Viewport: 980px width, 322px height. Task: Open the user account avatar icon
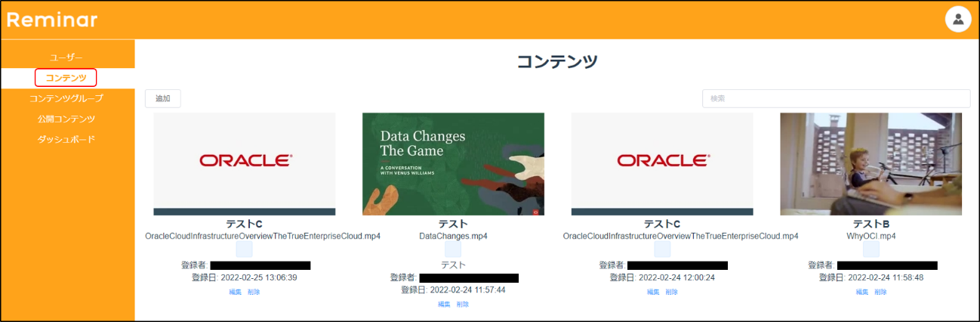[x=957, y=20]
